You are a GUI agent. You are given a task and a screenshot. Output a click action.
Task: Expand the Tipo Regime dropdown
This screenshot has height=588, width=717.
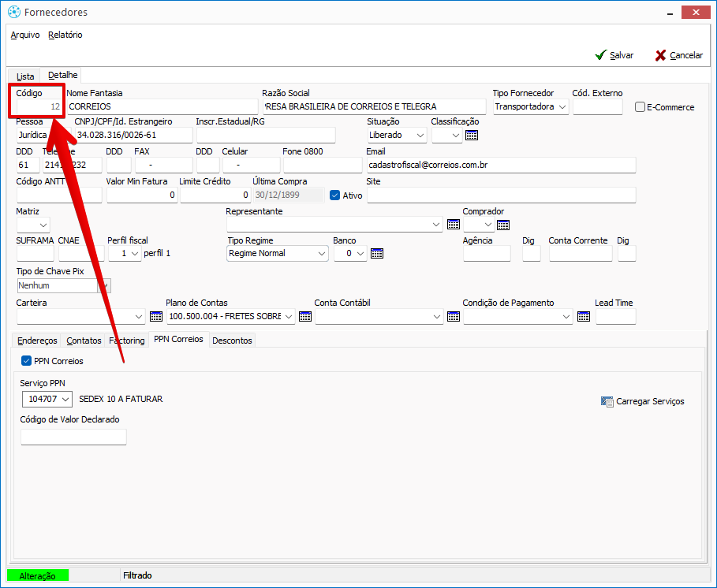click(x=322, y=254)
